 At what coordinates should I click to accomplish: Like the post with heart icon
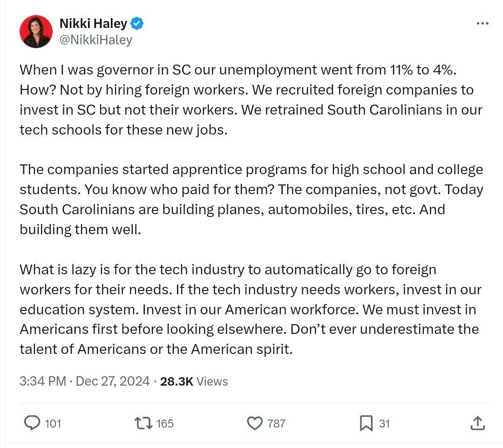(x=255, y=423)
